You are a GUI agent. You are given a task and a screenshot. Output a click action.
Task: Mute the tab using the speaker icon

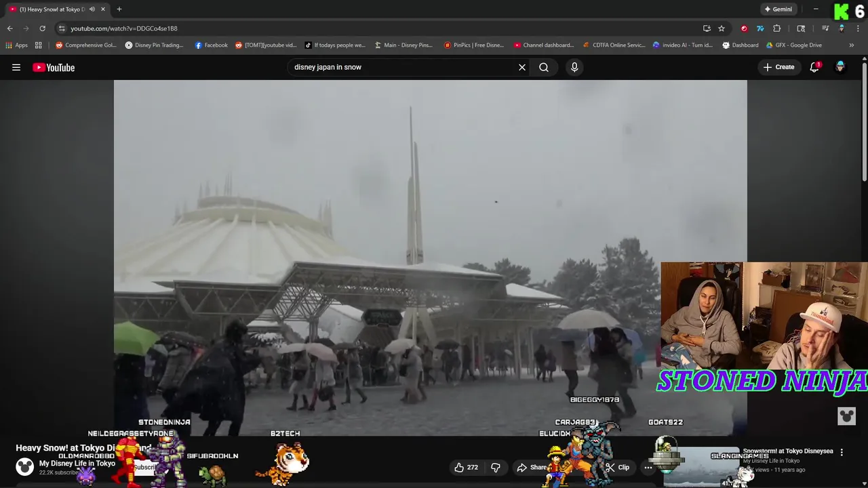coord(92,9)
